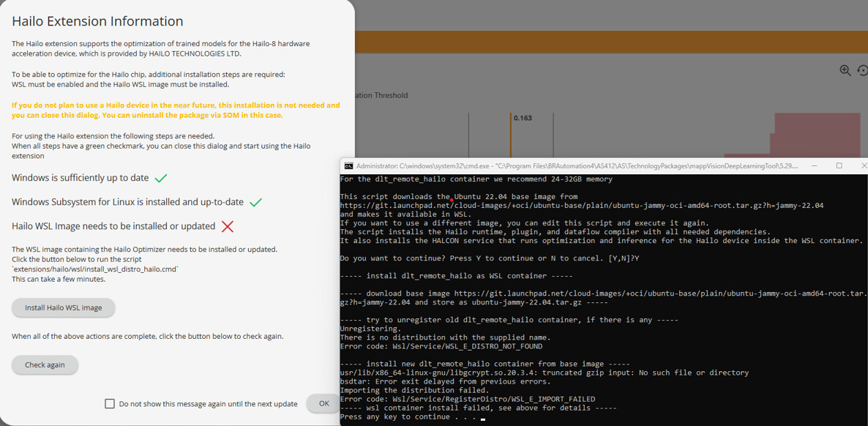Viewport: 868px width, 426px height.
Task: Click the 'Unregistering.' console line
Action: (371, 329)
